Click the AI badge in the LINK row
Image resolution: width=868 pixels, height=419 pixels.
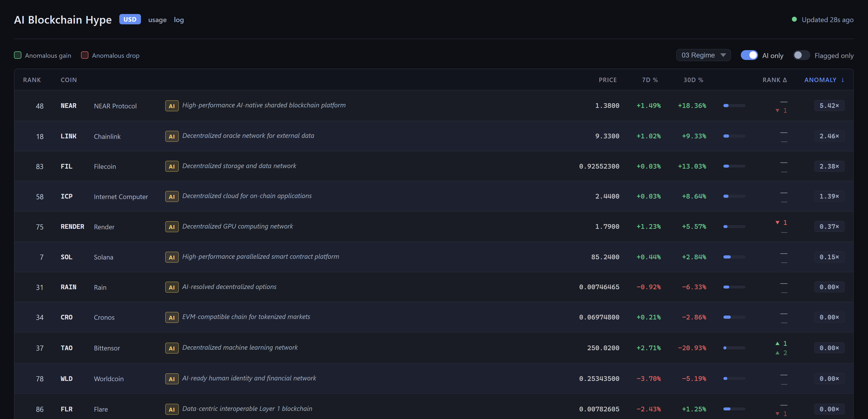click(x=171, y=136)
